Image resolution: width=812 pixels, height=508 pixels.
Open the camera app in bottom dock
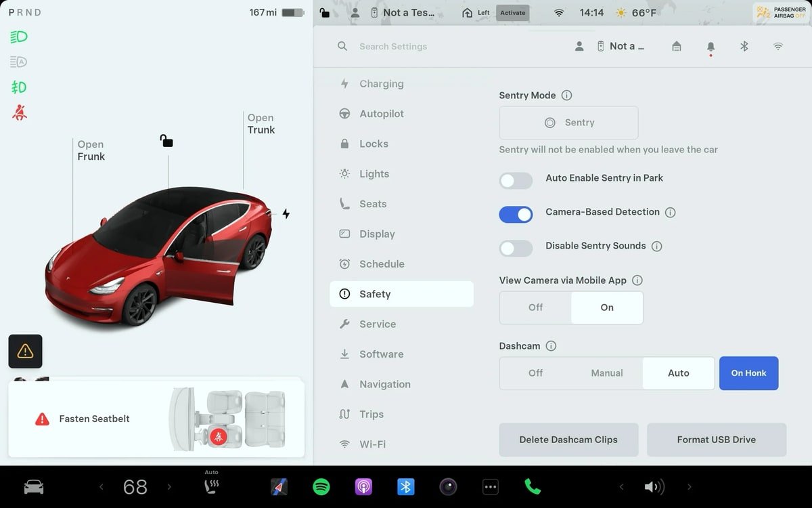[448, 487]
